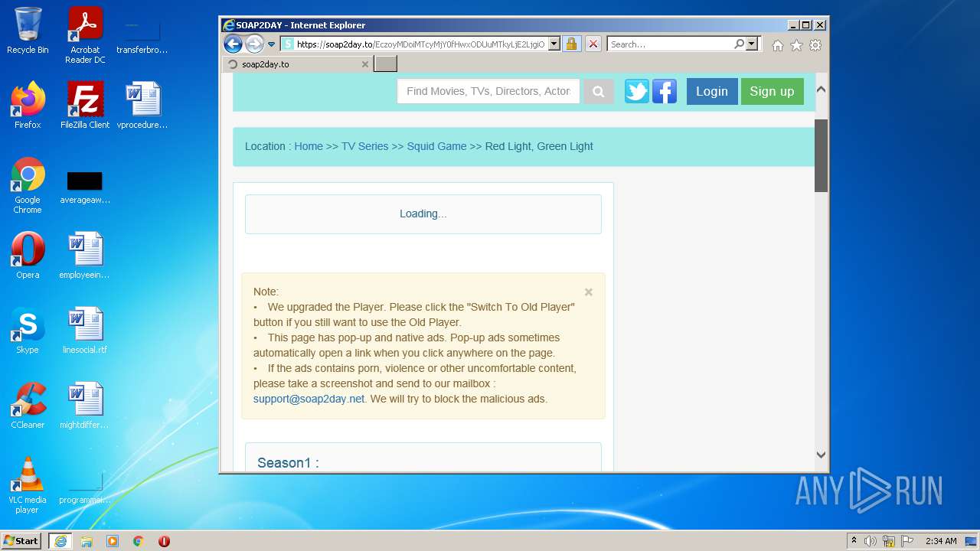Click the support@soap2day.net email link

pos(309,399)
